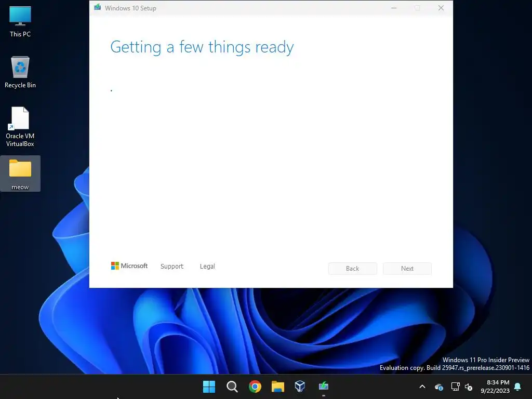Select the Recycle Bin desktop icon
Screen dimensions: 532x399
coord(20,72)
